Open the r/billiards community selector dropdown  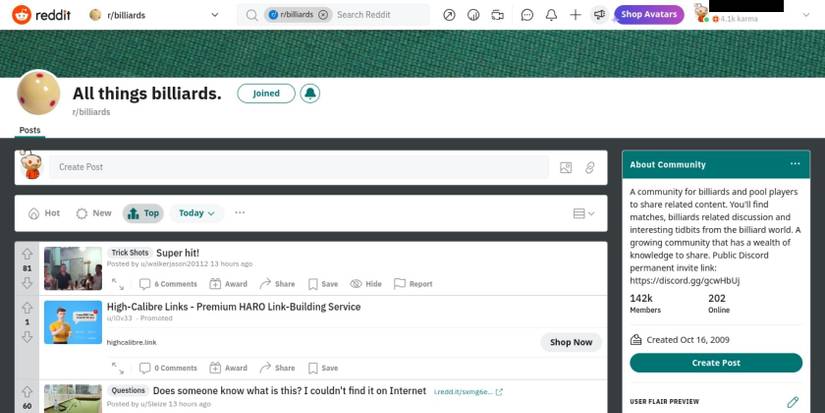tap(154, 15)
